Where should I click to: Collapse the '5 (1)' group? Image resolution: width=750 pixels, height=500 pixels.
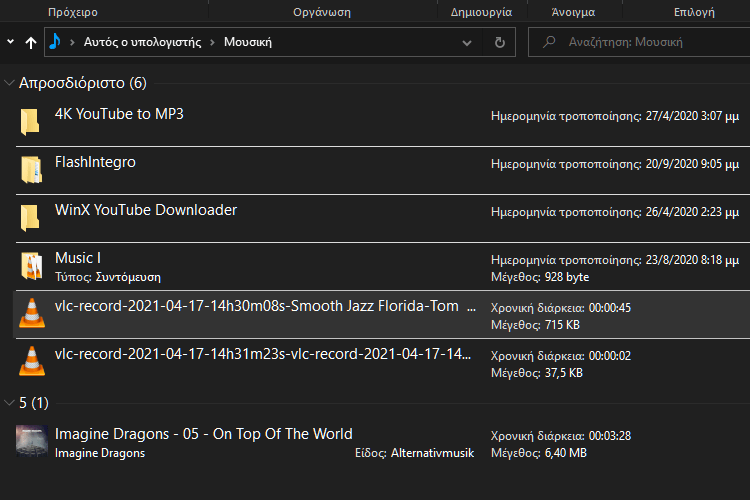pos(9,403)
